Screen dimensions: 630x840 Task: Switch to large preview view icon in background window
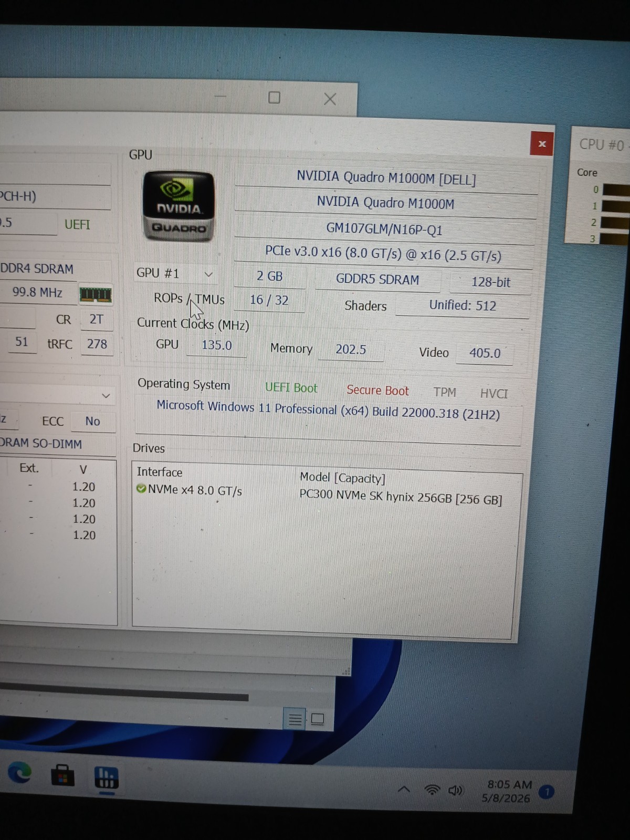tap(317, 719)
